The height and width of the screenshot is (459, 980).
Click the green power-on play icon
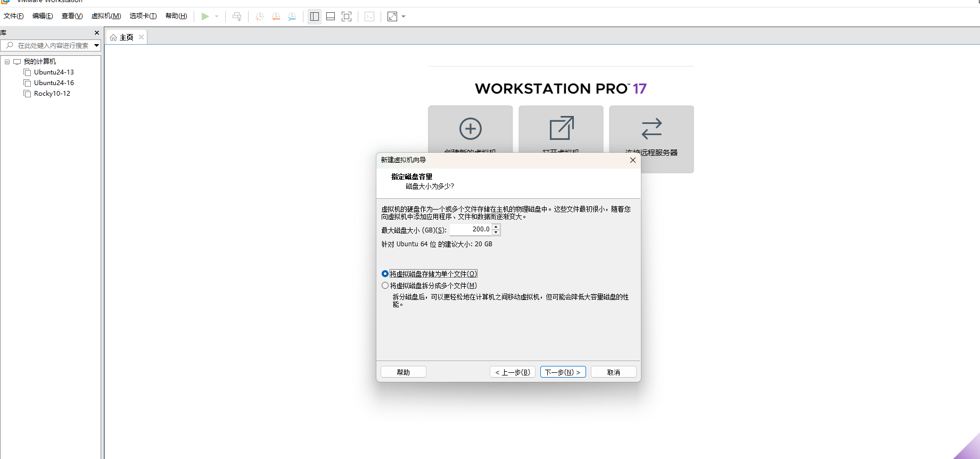205,16
